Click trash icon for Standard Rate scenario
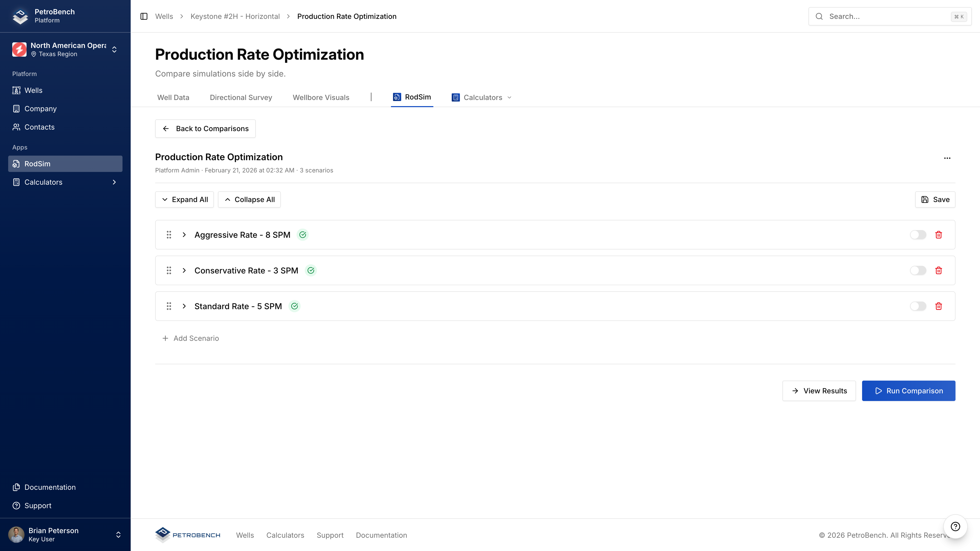The width and height of the screenshot is (980, 551). click(x=939, y=306)
